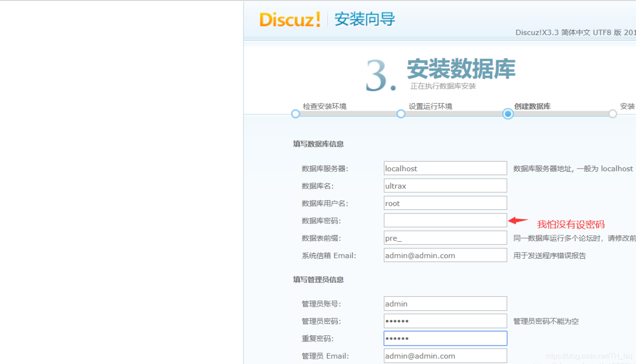Click the 数据库服务器: label
The image size is (636, 364).
[325, 169]
